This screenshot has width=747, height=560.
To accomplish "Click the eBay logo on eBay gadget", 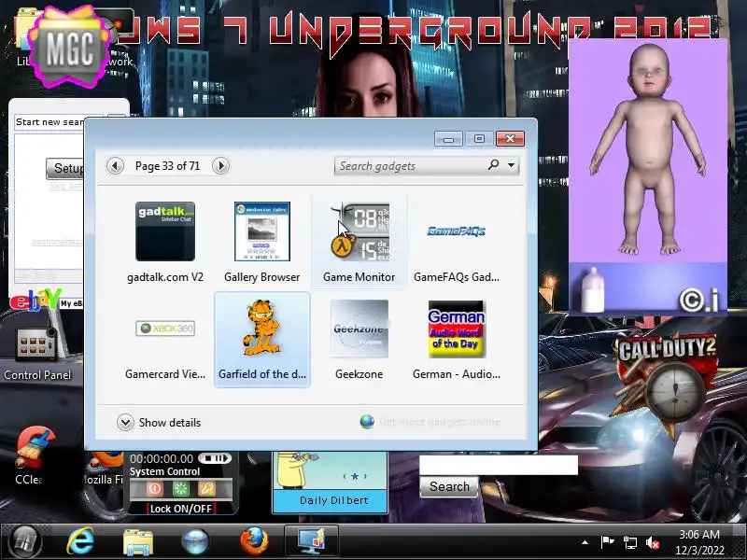I will [x=35, y=301].
